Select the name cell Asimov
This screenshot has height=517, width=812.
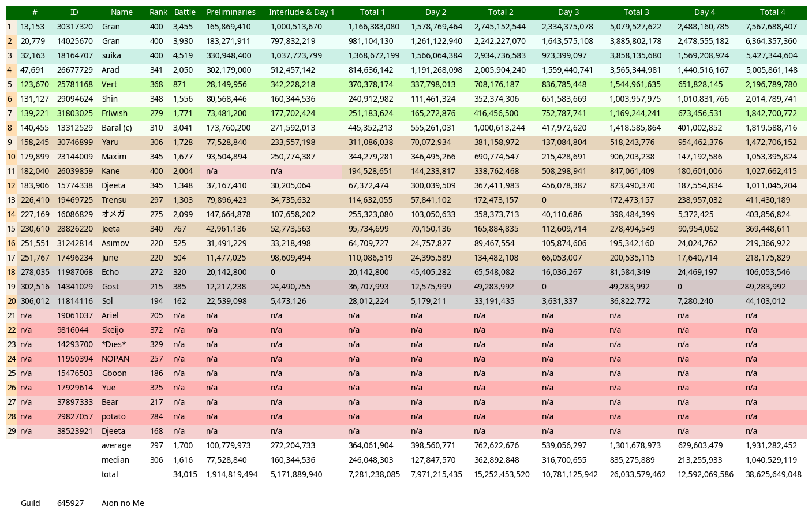point(115,243)
